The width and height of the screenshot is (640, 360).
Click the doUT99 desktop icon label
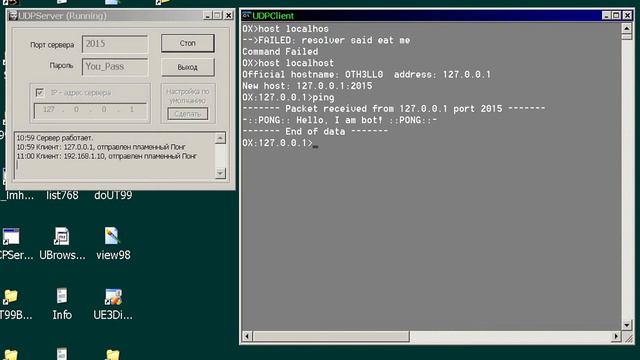tap(113, 196)
